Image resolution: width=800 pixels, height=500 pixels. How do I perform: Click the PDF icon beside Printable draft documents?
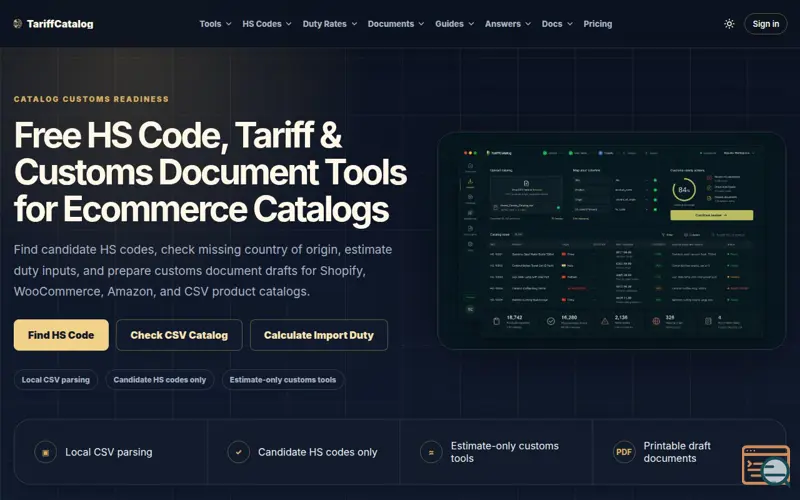pos(623,452)
